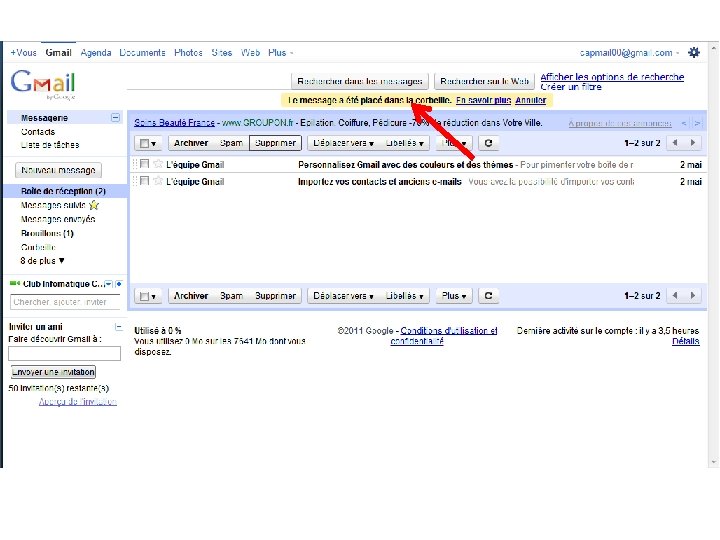
Task: Click Aperçu de l'invitation link
Action: pyautogui.click(x=78, y=402)
